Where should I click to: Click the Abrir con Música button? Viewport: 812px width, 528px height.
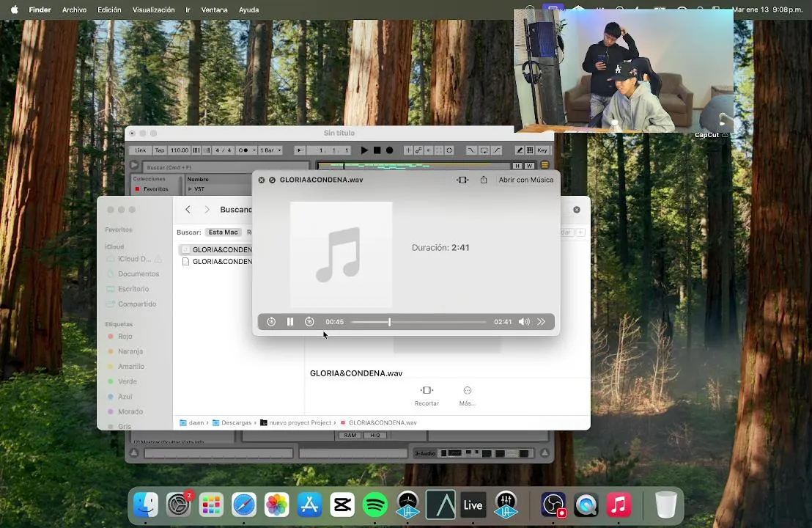[525, 180]
